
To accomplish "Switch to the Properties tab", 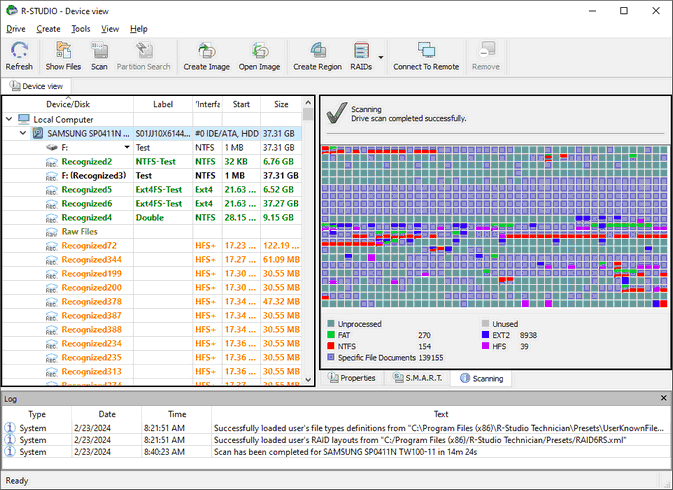I will click(x=352, y=378).
